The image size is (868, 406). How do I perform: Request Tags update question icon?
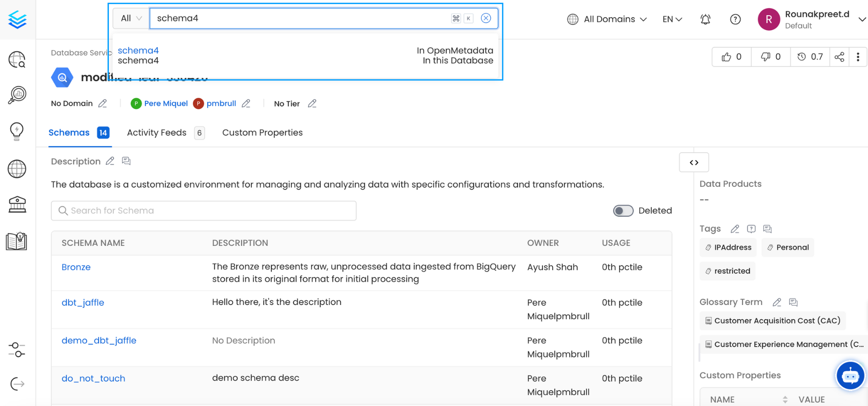[751, 229]
